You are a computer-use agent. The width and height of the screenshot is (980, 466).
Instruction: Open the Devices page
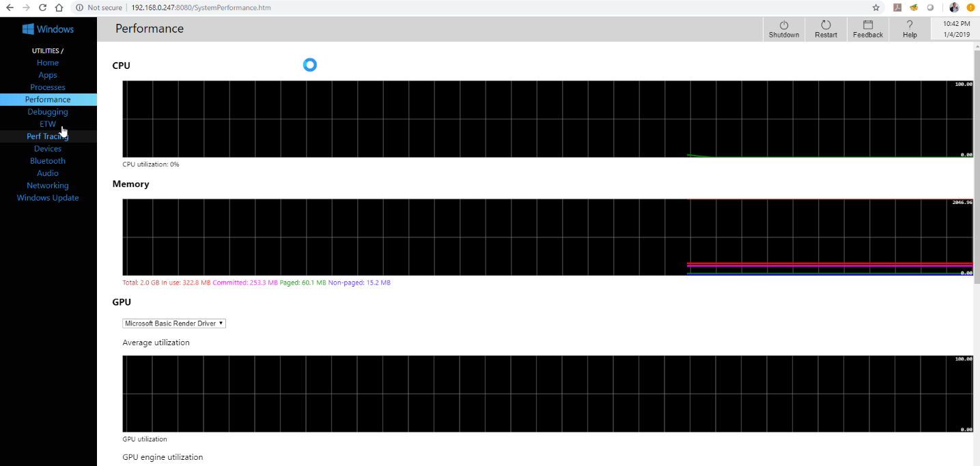48,149
